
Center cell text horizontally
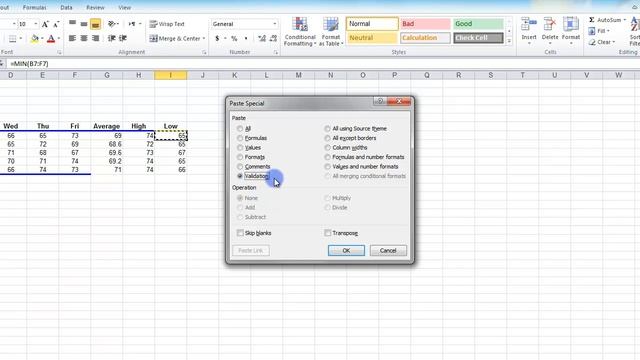[84, 38]
